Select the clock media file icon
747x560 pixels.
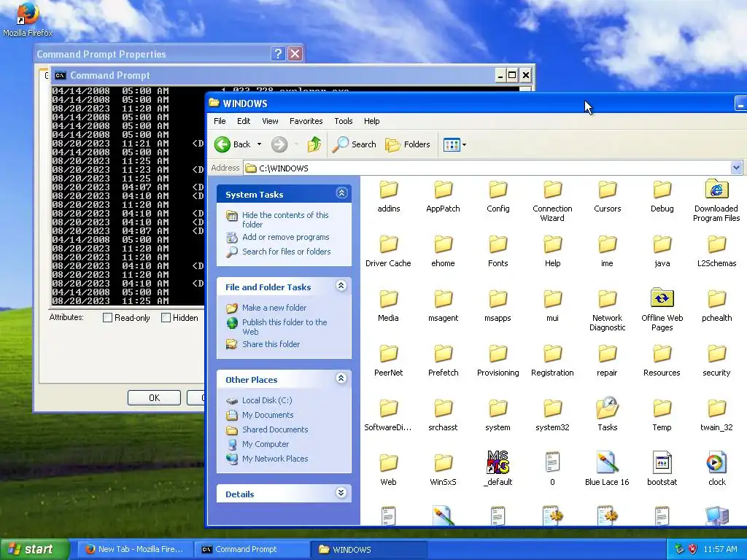tap(716, 462)
